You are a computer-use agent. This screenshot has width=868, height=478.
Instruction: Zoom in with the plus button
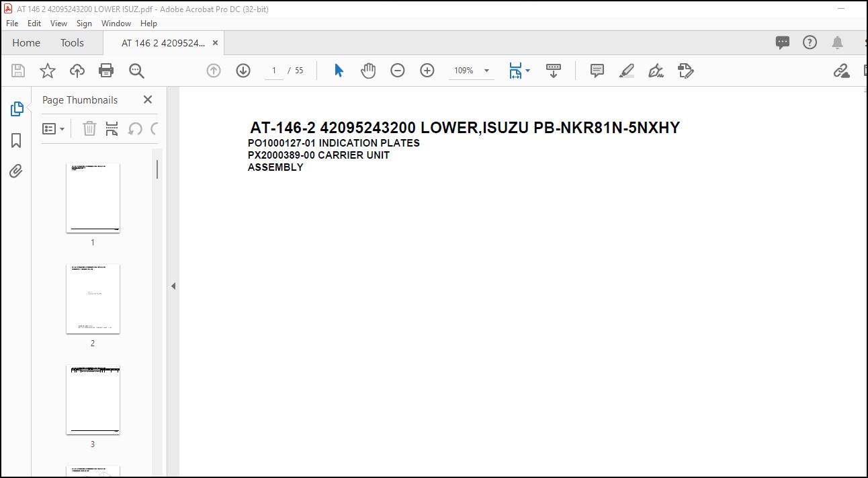(x=427, y=71)
